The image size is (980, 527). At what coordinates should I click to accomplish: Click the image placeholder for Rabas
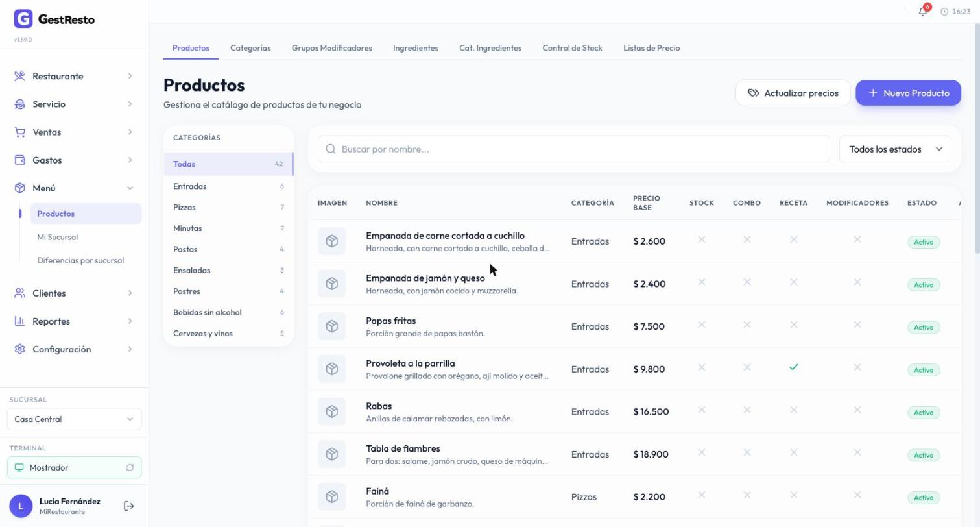click(x=331, y=411)
